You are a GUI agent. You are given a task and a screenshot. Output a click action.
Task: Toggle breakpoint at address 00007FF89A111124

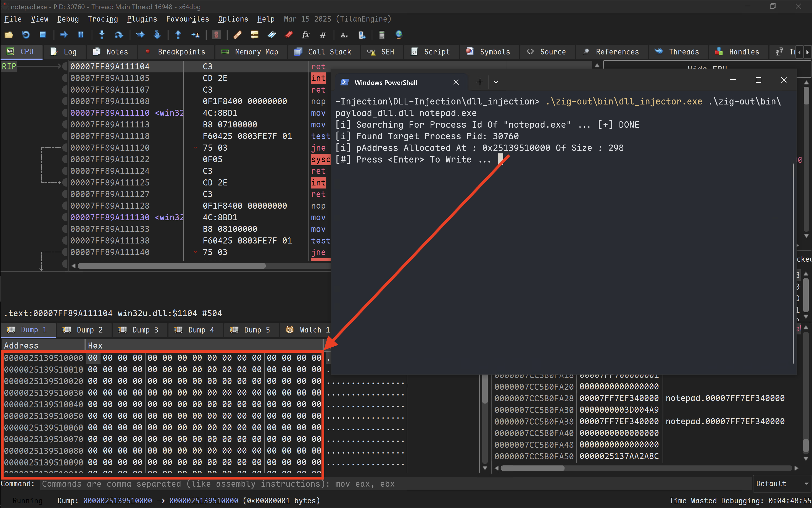point(65,171)
